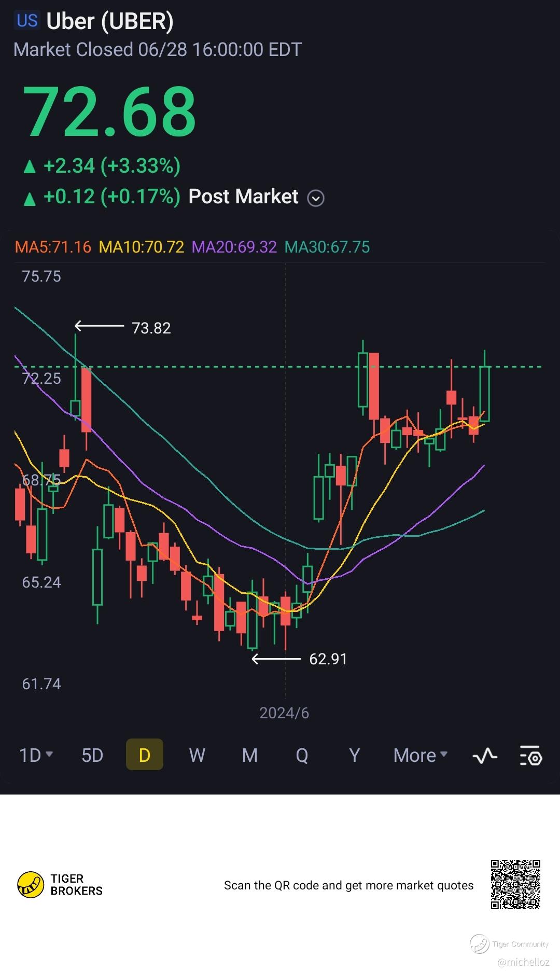
Task: Open chart settings list-eye icon
Action: 530,756
